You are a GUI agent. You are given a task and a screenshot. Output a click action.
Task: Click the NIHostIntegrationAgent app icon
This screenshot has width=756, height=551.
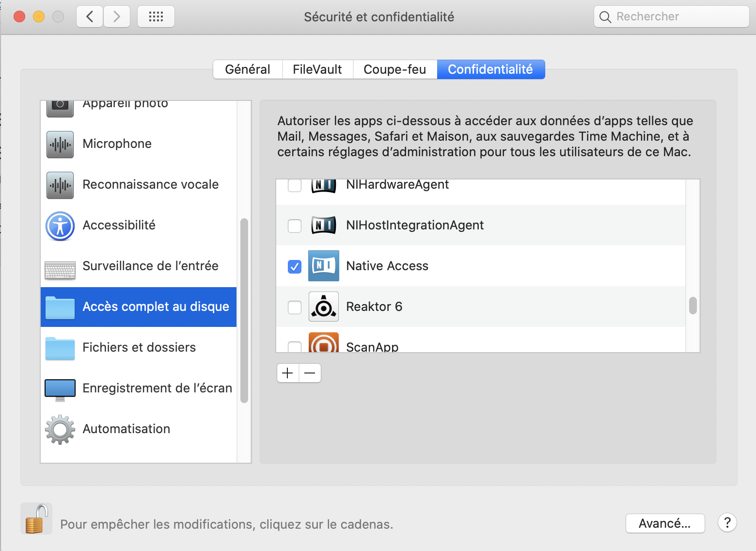click(324, 225)
